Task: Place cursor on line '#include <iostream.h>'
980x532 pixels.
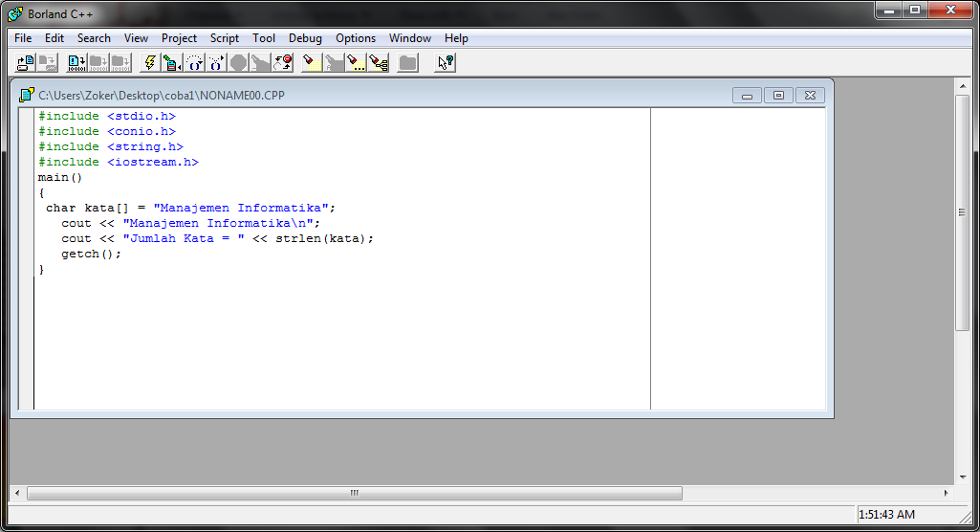Action: point(119,162)
